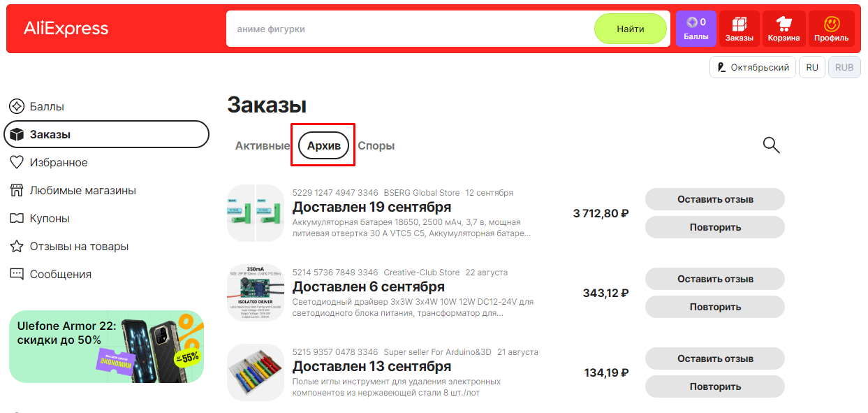Open order titled Доставлен 6 сентября
The width and height of the screenshot is (868, 413).
(369, 287)
